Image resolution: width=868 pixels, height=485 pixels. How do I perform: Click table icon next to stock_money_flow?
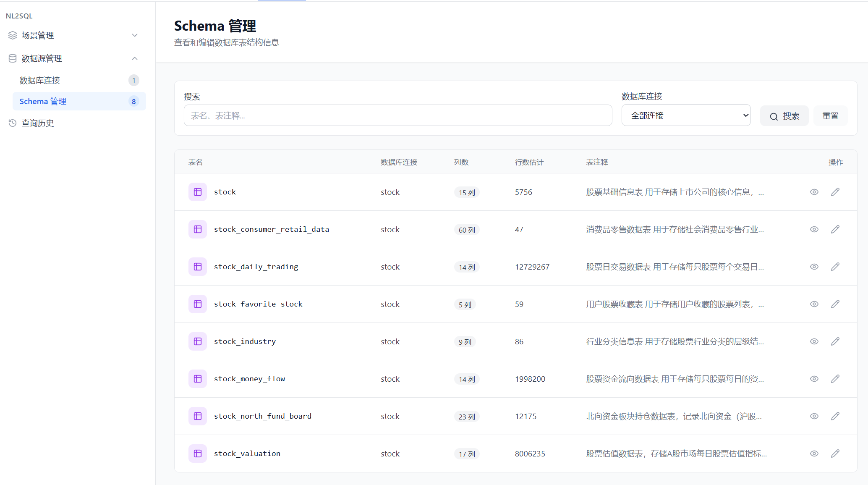pyautogui.click(x=198, y=379)
